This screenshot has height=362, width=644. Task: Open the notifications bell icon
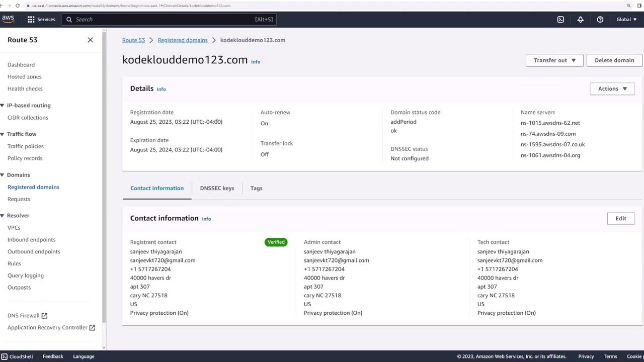[x=580, y=20]
